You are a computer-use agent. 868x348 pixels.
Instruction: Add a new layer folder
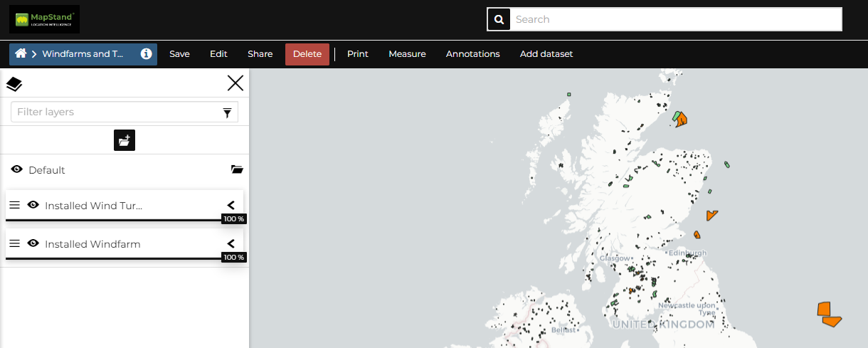pyautogui.click(x=125, y=140)
